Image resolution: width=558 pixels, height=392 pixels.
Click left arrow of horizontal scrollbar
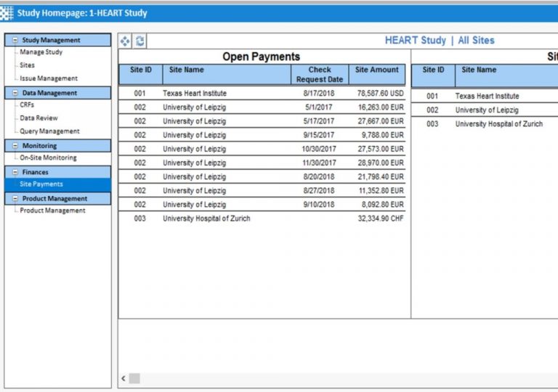tap(124, 378)
